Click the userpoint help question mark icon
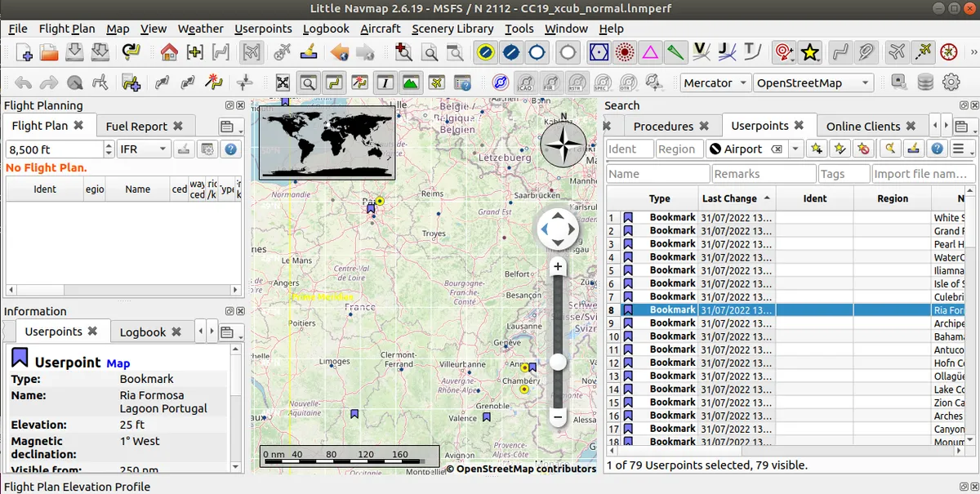The height and width of the screenshot is (494, 980). (x=938, y=149)
